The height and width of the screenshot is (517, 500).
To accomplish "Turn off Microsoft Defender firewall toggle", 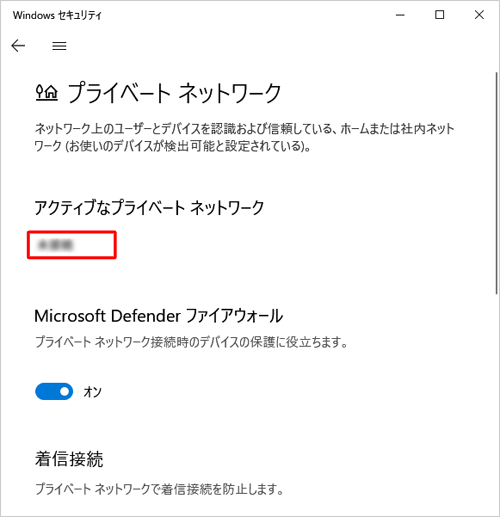I will pyautogui.click(x=54, y=391).
